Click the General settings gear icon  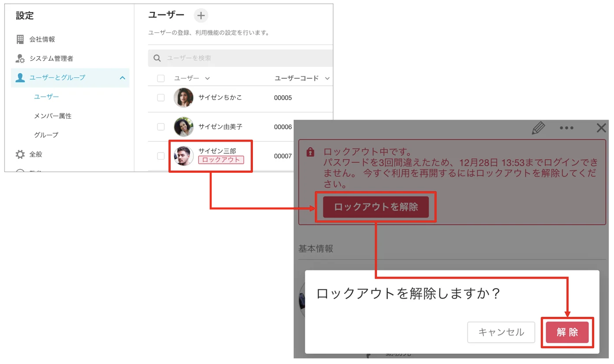[20, 154]
